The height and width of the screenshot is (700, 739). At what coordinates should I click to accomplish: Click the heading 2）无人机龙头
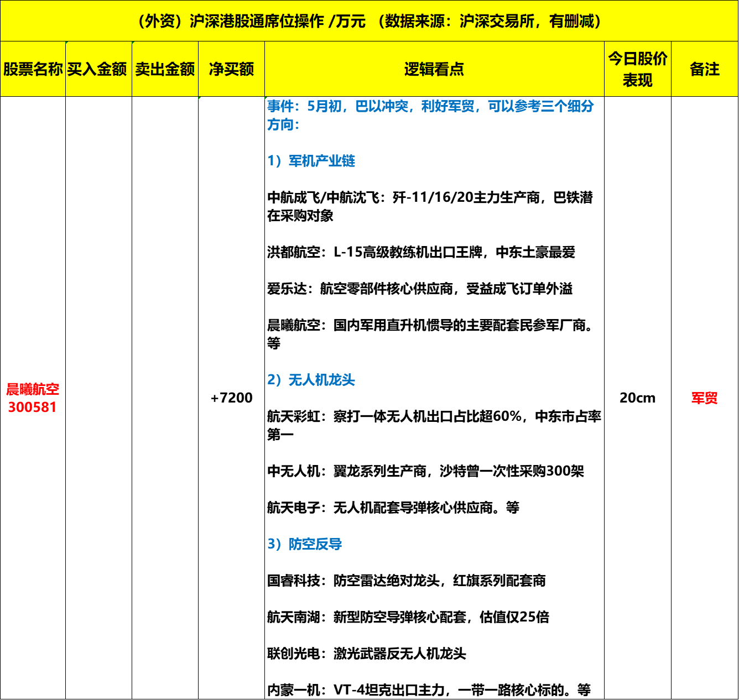click(311, 380)
